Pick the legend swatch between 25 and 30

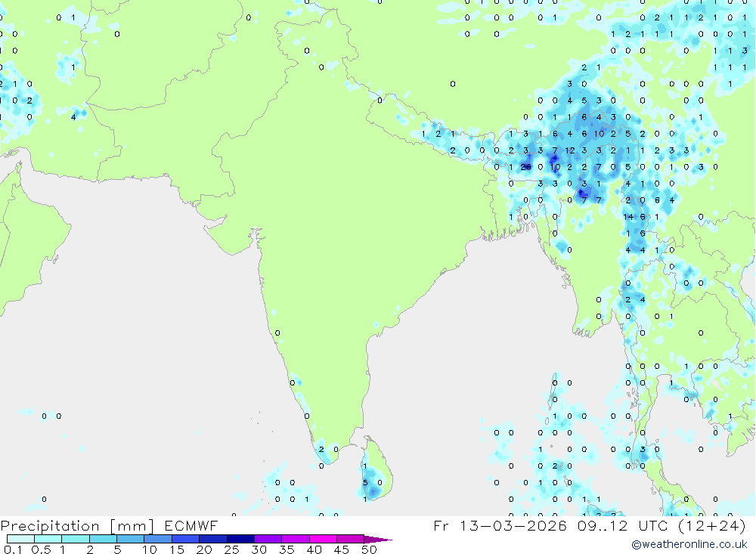[x=240, y=539]
